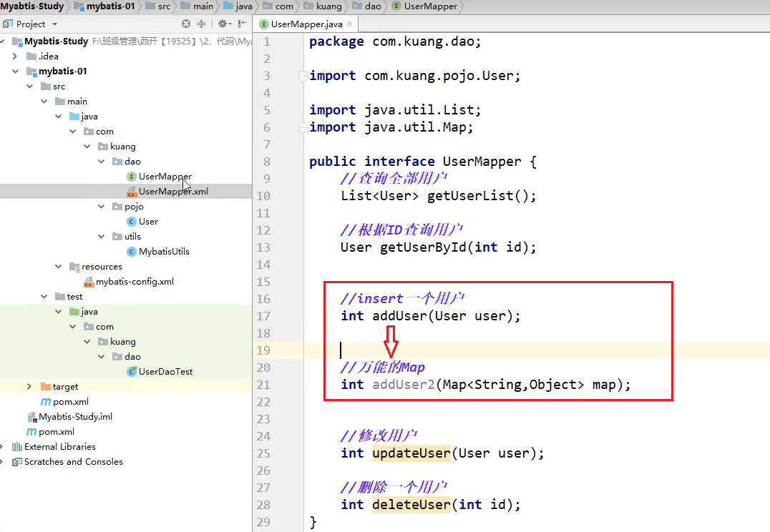Open the User class in pojo

(148, 222)
